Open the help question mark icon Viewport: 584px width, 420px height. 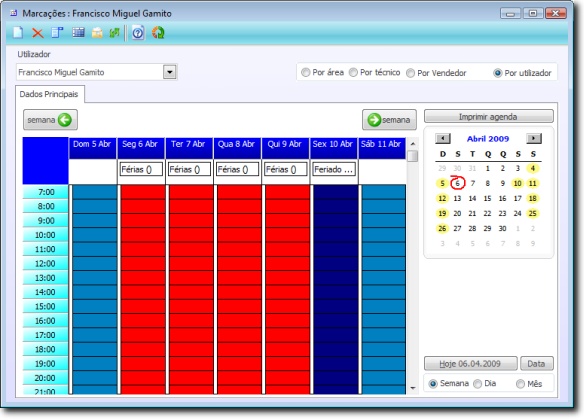tap(138, 33)
